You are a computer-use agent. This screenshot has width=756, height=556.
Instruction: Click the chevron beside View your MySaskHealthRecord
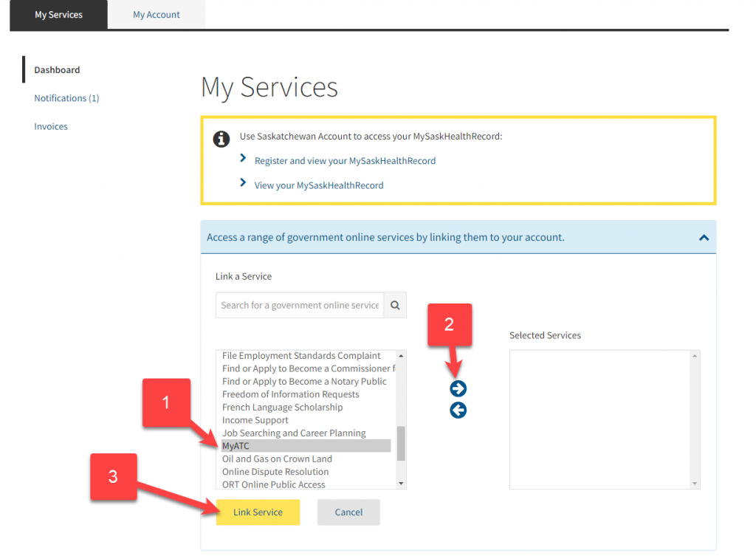pos(244,182)
